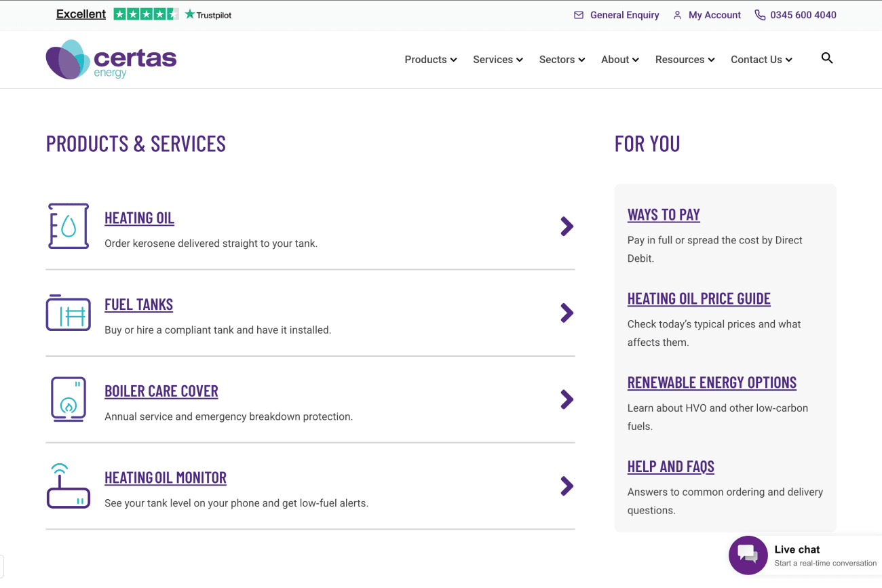The width and height of the screenshot is (882, 588).
Task: Click the heating oil drum icon
Action: click(68, 226)
